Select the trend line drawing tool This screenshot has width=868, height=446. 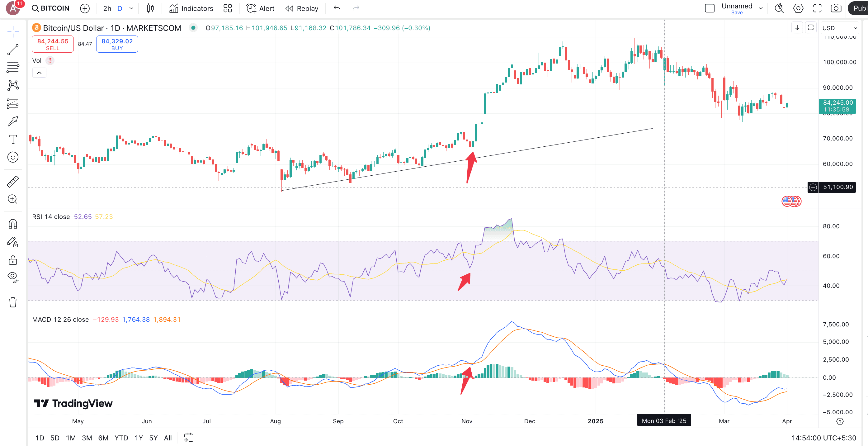click(13, 50)
